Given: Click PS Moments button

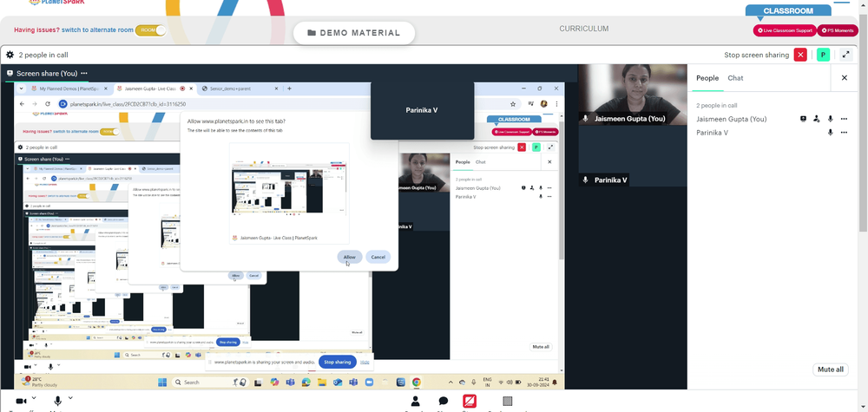Looking at the screenshot, I should 838,30.
